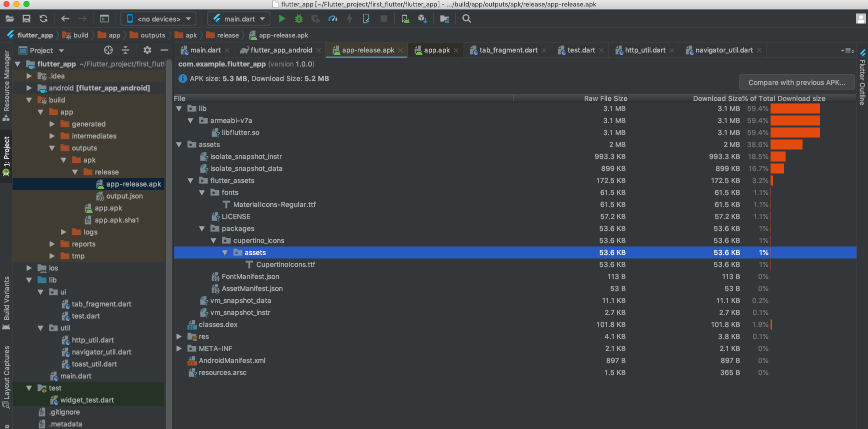
Task: Hide the Project panel with minus icon
Action: [164, 50]
